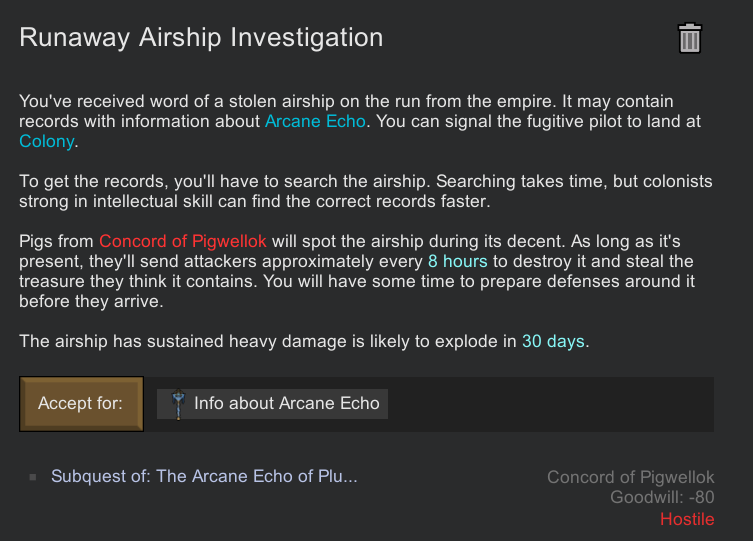Viewport: 753px width, 541px height.
Task: Delete the quest with the trash icon
Action: [690, 38]
